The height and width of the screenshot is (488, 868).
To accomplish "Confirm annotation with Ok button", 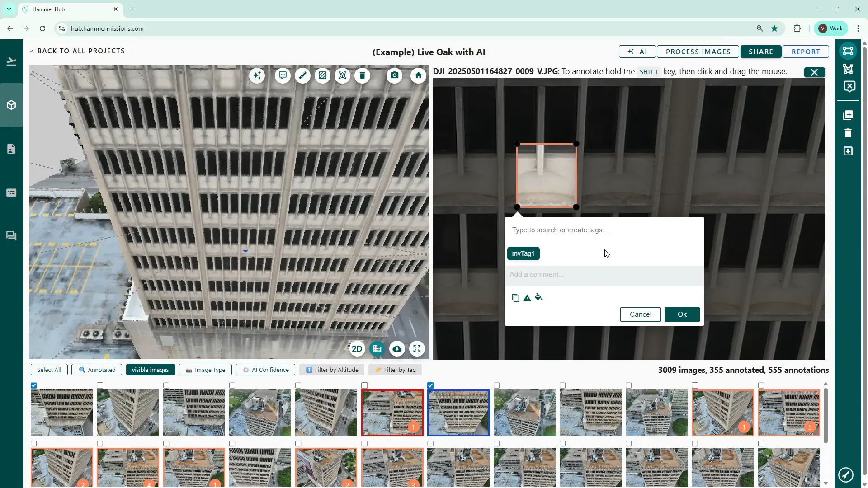I will [682, 314].
